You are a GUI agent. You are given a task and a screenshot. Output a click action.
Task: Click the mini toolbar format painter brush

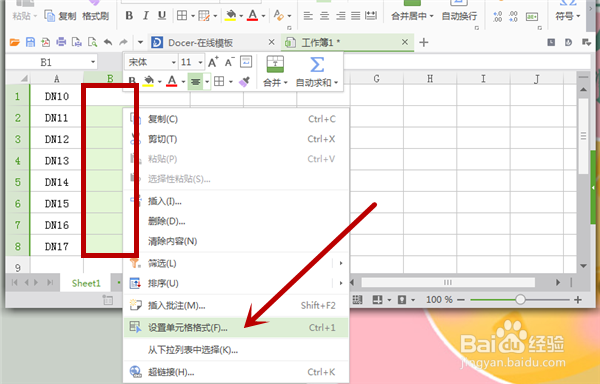[x=244, y=81]
